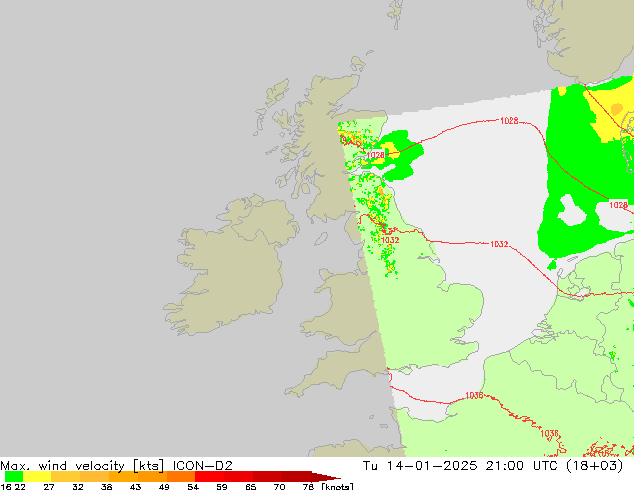The height and width of the screenshot is (490, 634).
Task: Click the '1036' isobar label on French coast
Action: tap(474, 395)
